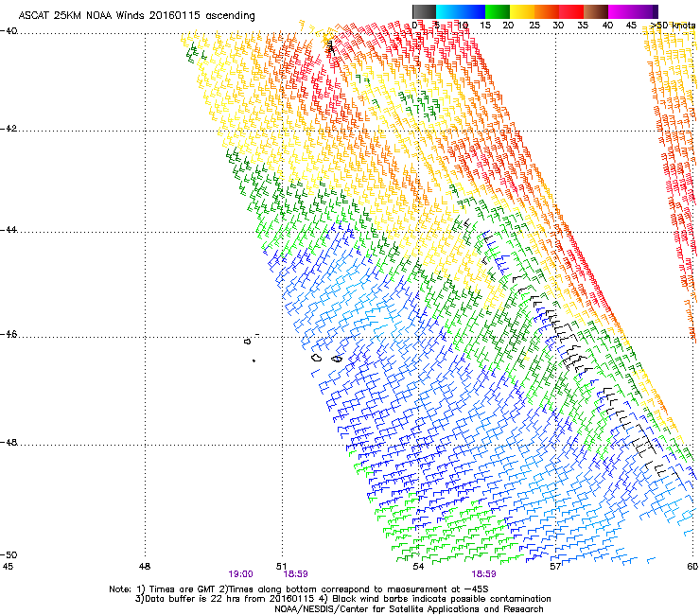Viewport: 700px width, 615px height.
Task: Select the '25' legend speed label
Action: (x=534, y=26)
